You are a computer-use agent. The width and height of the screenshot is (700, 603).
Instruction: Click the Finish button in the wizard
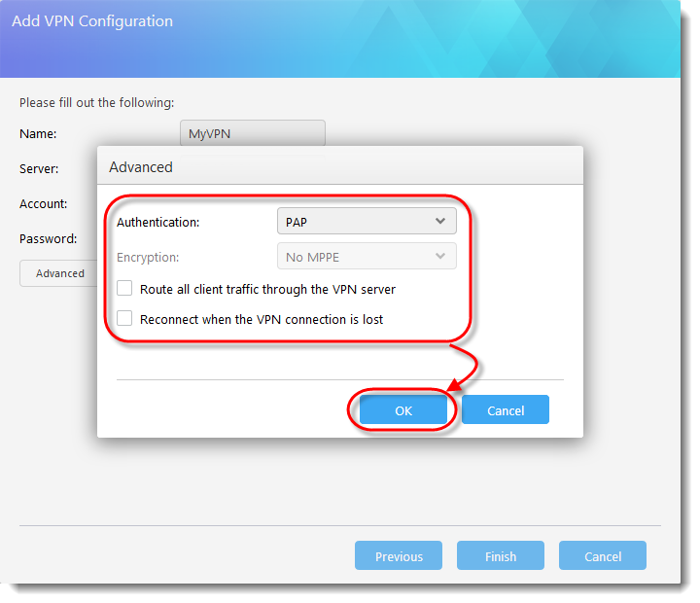coord(501,555)
